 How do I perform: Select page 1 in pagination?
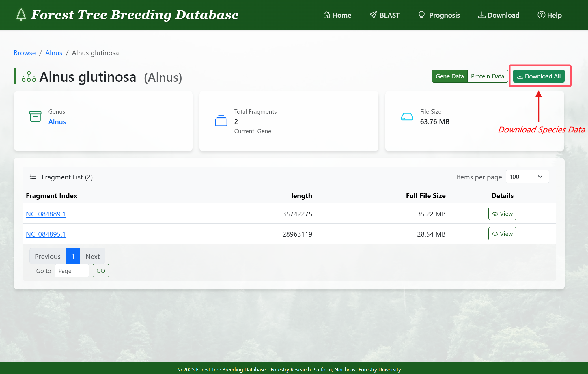[73, 256]
